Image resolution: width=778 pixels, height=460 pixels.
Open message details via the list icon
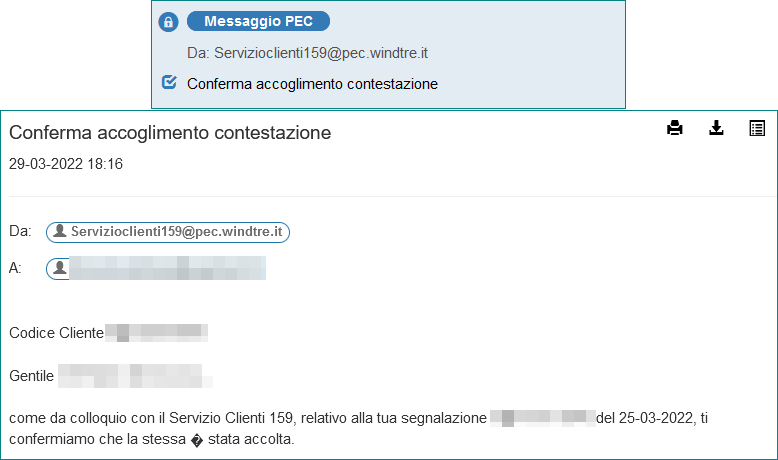[757, 128]
